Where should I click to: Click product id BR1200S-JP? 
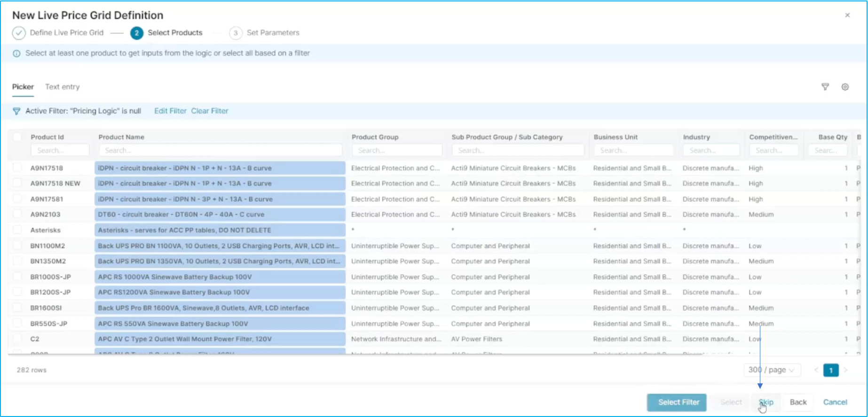coord(50,292)
